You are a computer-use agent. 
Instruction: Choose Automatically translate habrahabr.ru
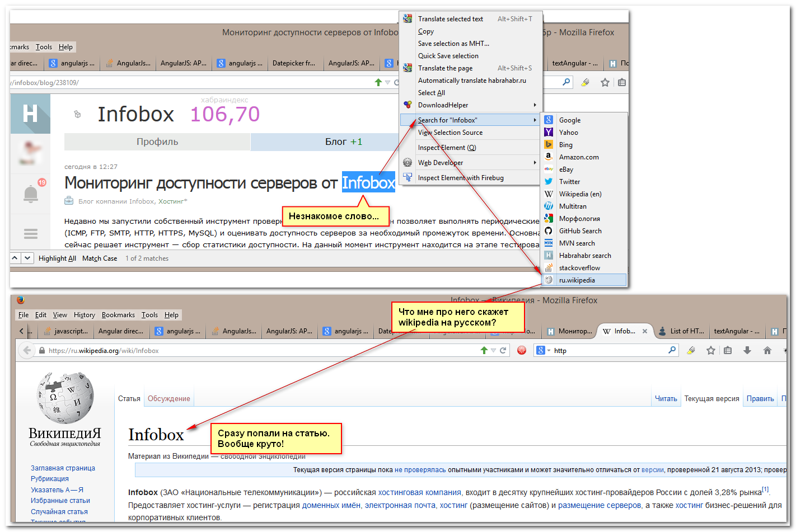(x=471, y=81)
